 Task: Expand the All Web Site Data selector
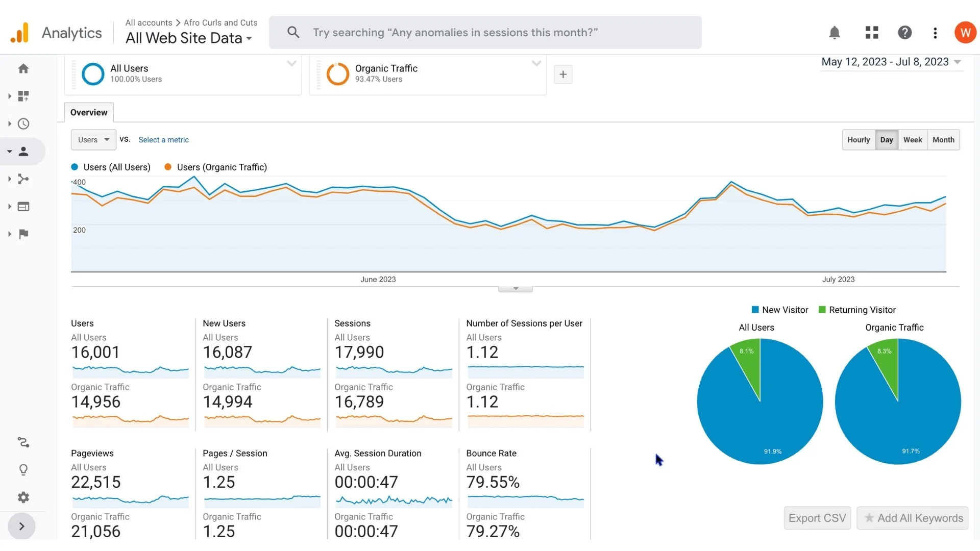click(x=189, y=38)
